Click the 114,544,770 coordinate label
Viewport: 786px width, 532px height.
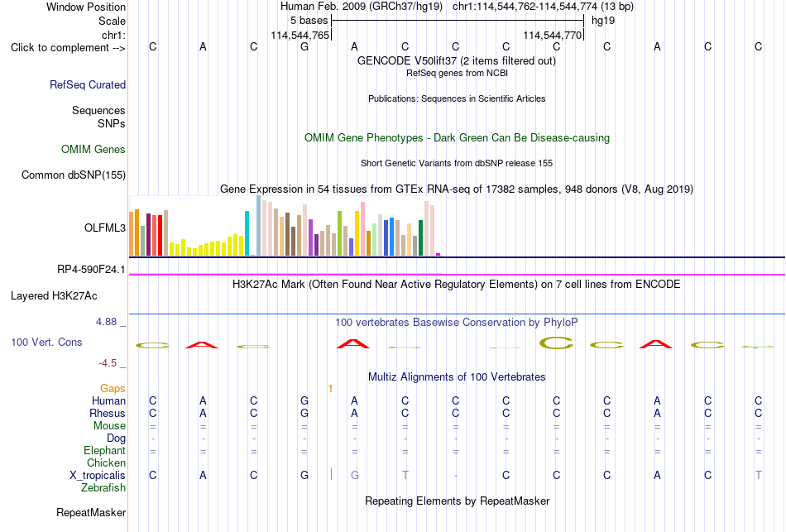(553, 35)
